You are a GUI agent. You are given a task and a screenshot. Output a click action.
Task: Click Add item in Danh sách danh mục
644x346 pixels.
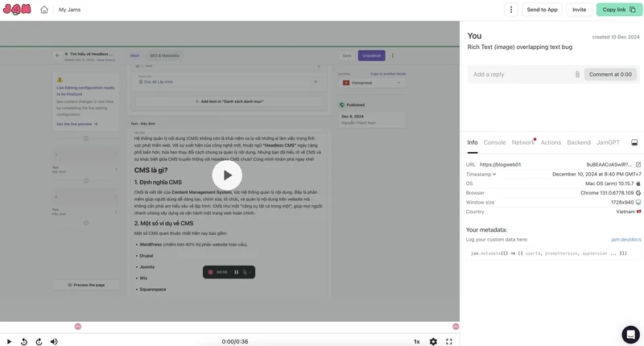pyautogui.click(x=229, y=101)
